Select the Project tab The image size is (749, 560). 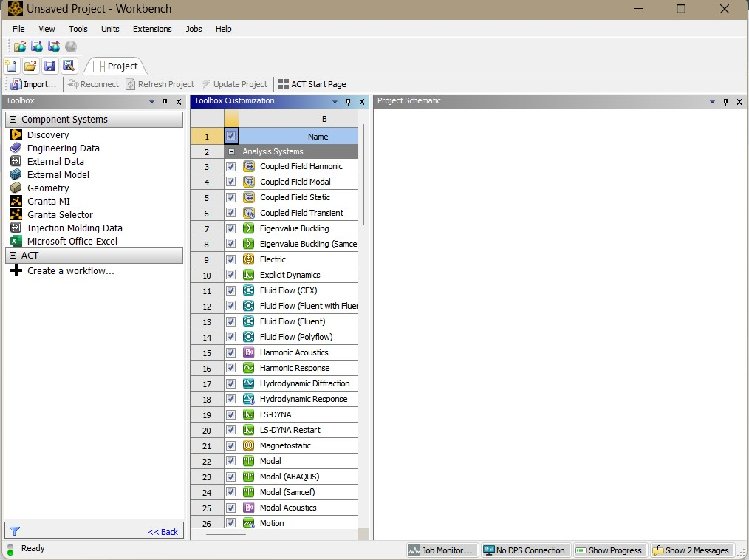(115, 66)
